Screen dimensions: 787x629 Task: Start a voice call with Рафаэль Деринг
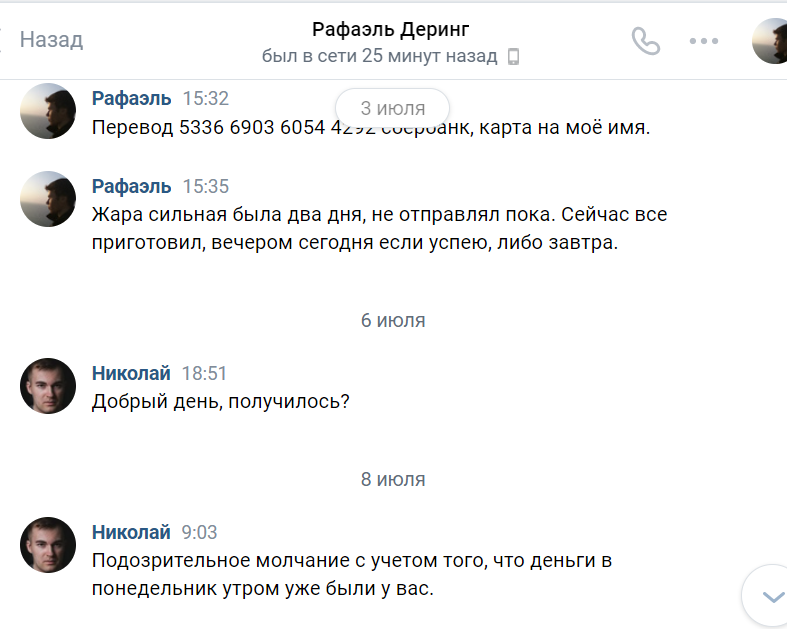click(646, 41)
